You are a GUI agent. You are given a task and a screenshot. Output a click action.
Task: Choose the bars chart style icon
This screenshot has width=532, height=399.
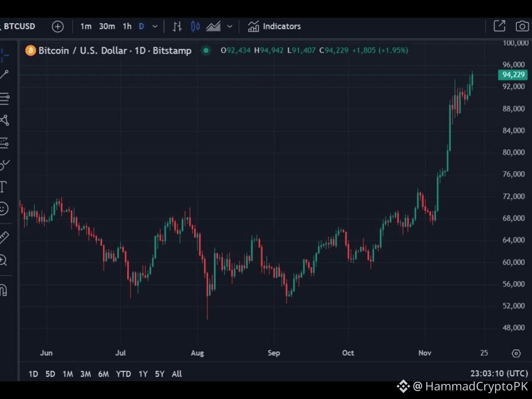coord(177,27)
